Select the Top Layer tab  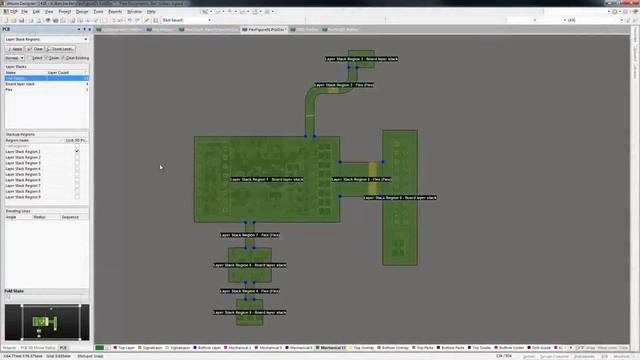coord(124,348)
